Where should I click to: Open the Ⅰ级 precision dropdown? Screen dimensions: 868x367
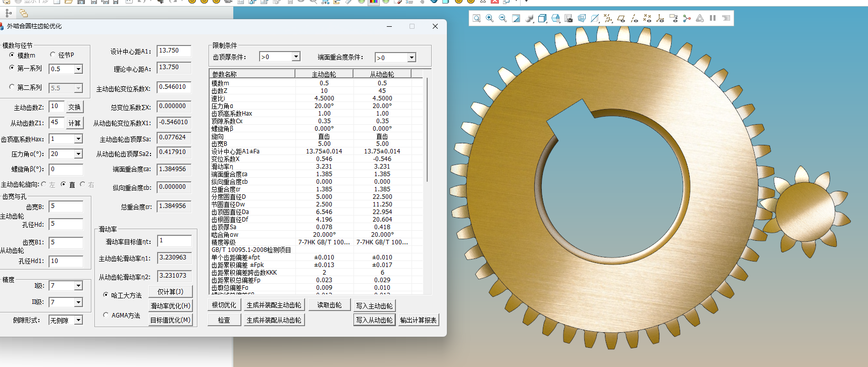(x=78, y=286)
